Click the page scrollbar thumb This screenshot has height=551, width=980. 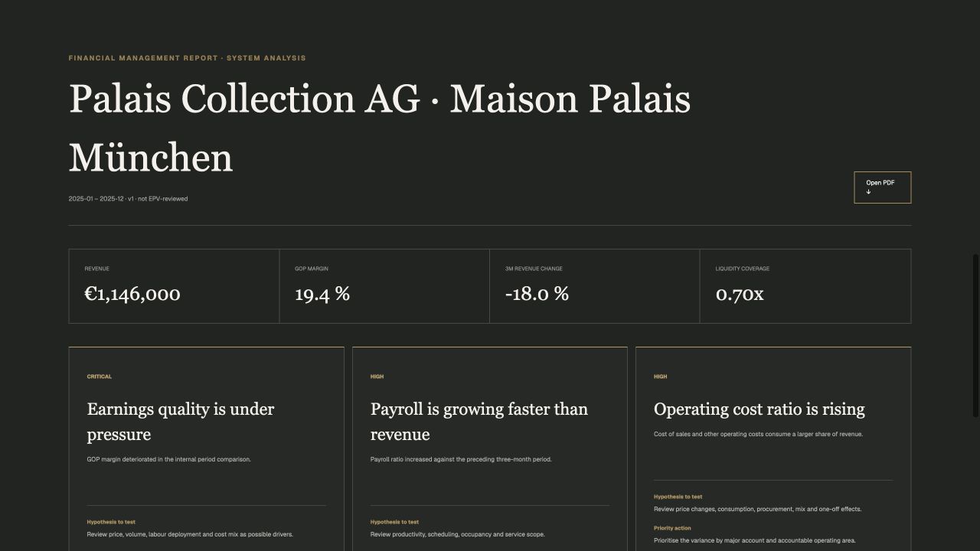point(975,336)
